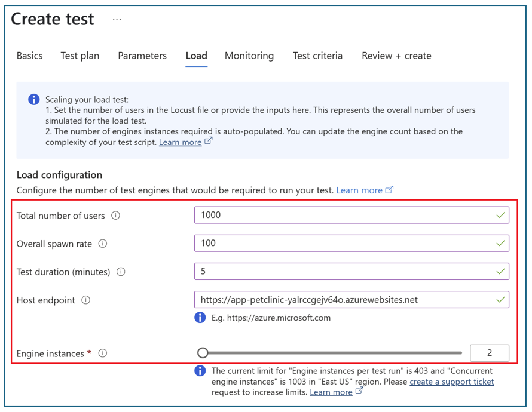Click external link icon after Load configuration Learn more

(x=390, y=190)
